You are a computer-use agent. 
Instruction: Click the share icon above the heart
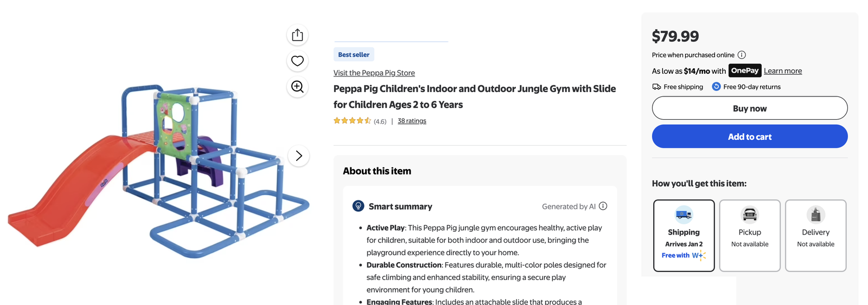(297, 35)
